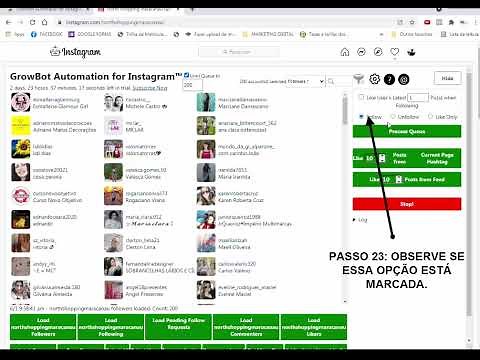
Task: Click GrowBot round black icon beside help
Action: pyautogui.click(x=404, y=79)
